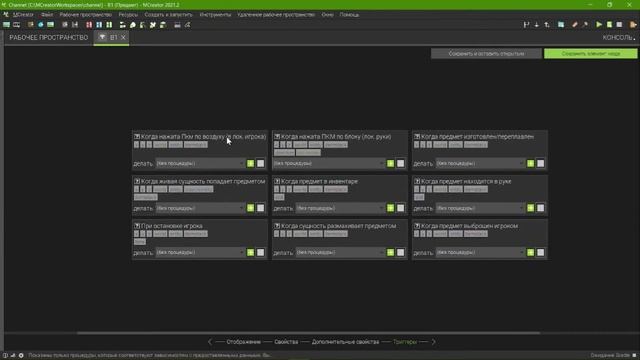Add new procedure for 'Когда нажата ПКМ по воздуху' trigger

click(x=250, y=164)
